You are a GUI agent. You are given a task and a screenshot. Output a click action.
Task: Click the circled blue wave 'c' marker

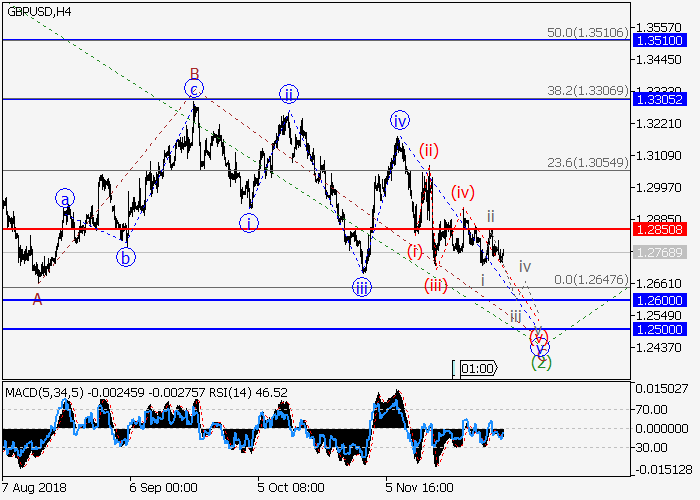point(195,89)
